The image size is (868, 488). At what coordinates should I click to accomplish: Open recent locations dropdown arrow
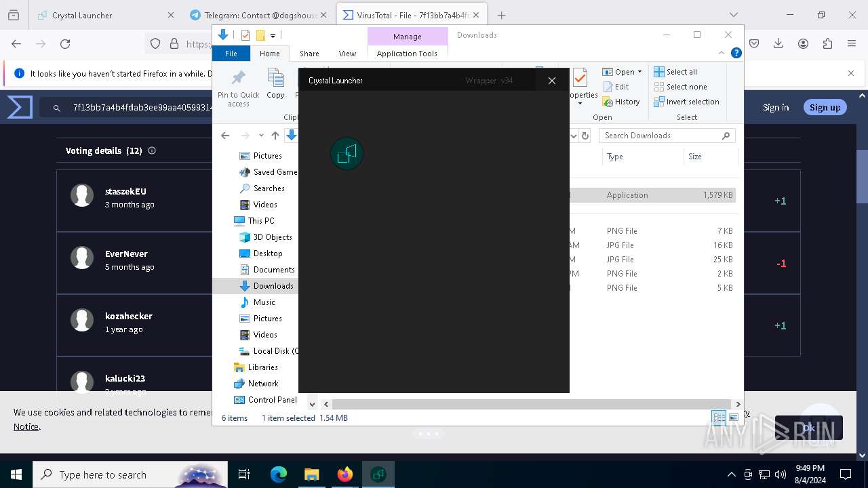coord(261,136)
